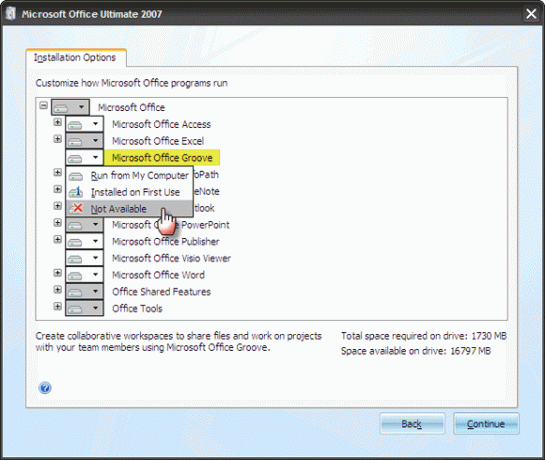
Task: Select the Installation Options tab
Action: (x=75, y=57)
